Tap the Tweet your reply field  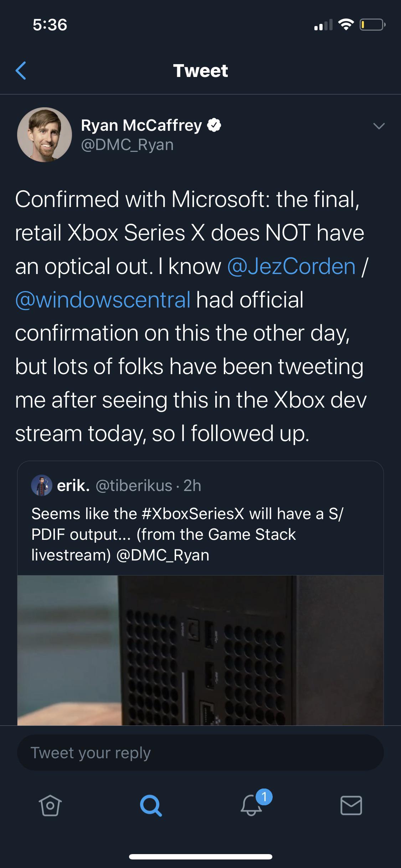coord(200,753)
